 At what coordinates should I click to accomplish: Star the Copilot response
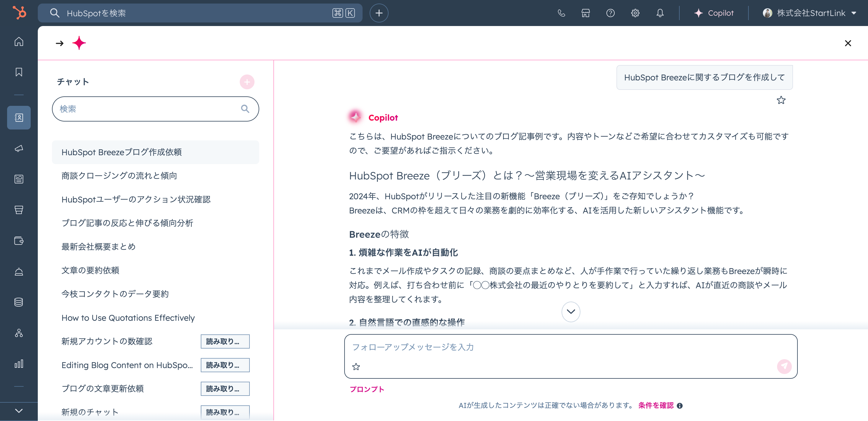pyautogui.click(x=781, y=100)
